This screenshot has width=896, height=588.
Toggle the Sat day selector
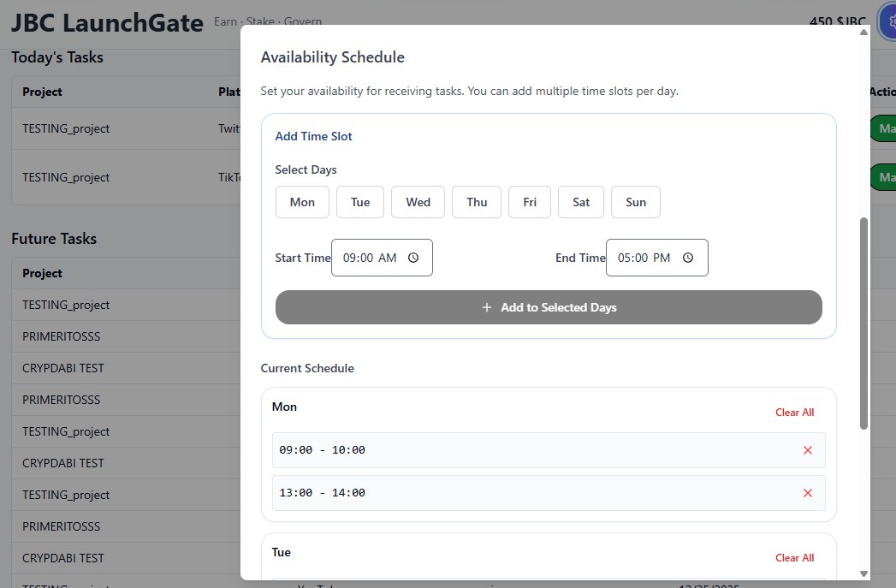pos(580,202)
